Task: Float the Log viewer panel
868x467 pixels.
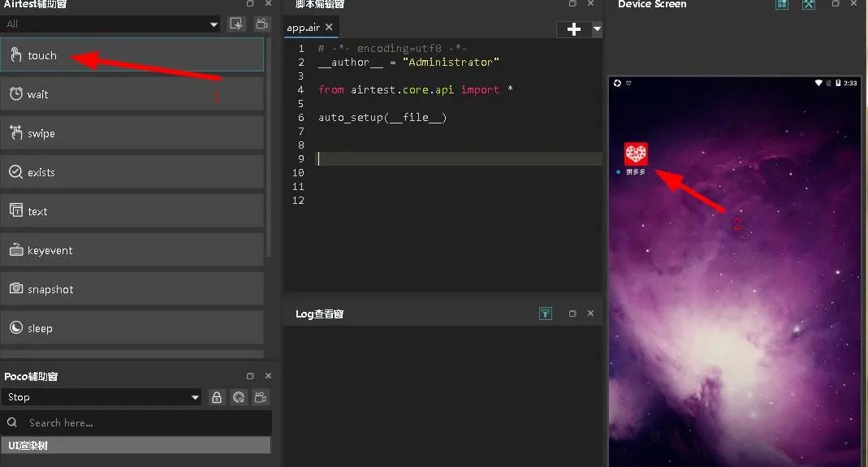Action: coord(572,313)
